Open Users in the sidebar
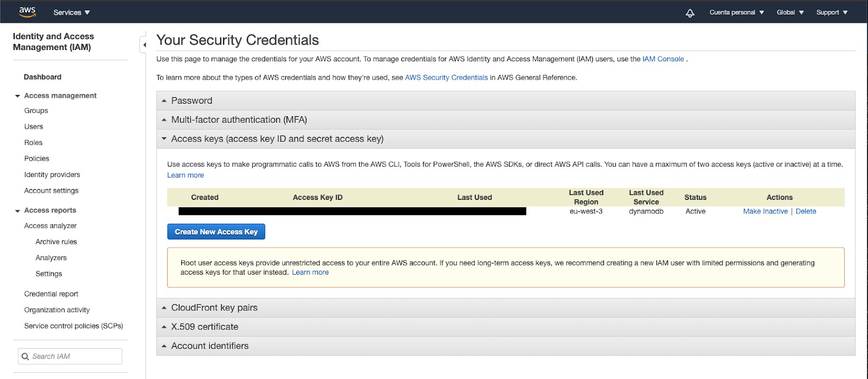The width and height of the screenshot is (868, 379). [x=33, y=127]
